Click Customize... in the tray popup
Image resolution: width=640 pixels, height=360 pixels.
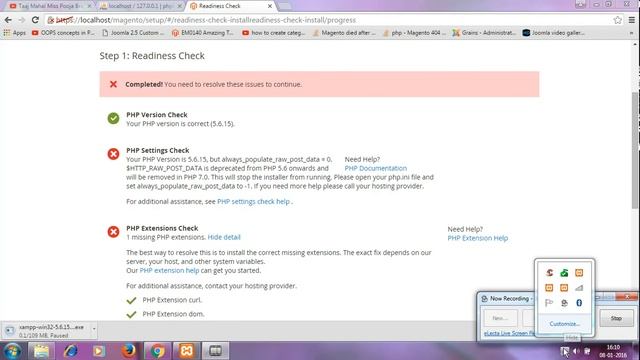[x=564, y=324]
